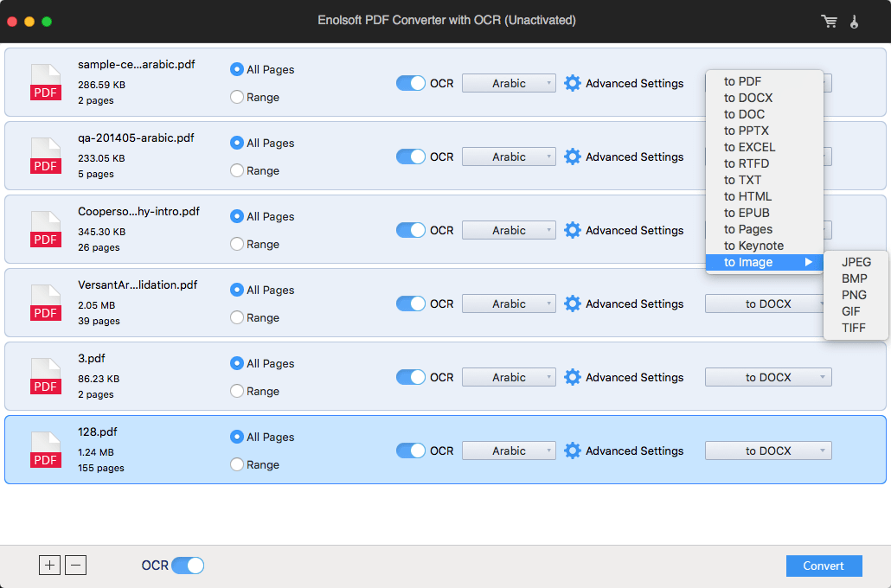Image resolution: width=891 pixels, height=588 pixels.
Task: Click the Convert button
Action: tap(824, 566)
